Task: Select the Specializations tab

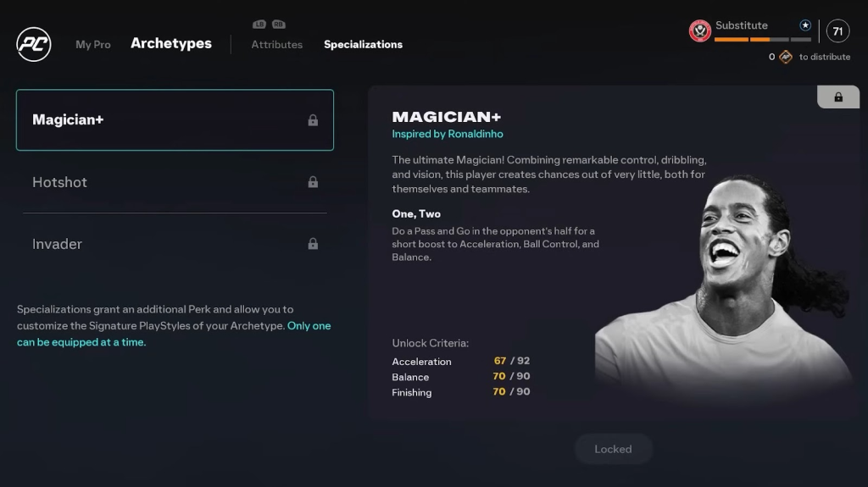Action: (363, 44)
